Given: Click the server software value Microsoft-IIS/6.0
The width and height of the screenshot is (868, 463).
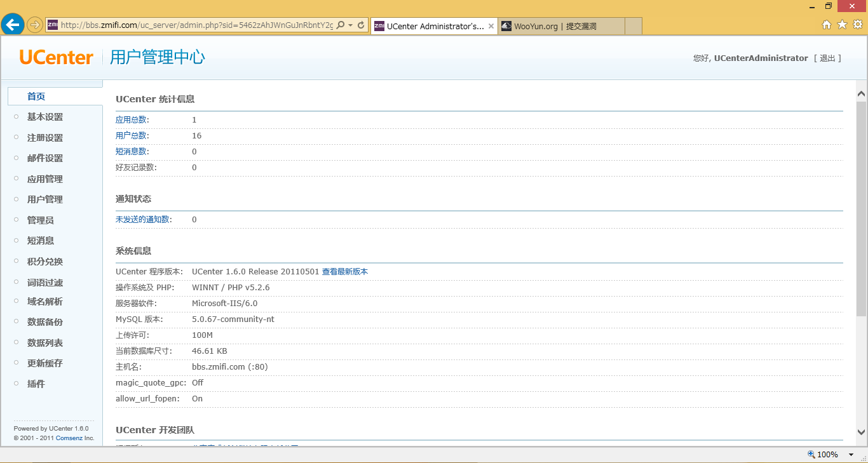Looking at the screenshot, I should click(225, 303).
